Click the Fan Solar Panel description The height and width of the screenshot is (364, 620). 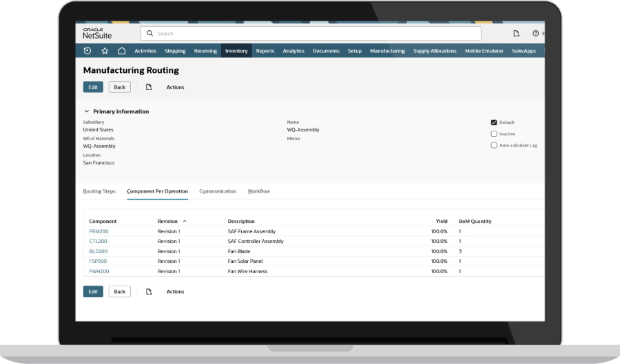pos(245,261)
